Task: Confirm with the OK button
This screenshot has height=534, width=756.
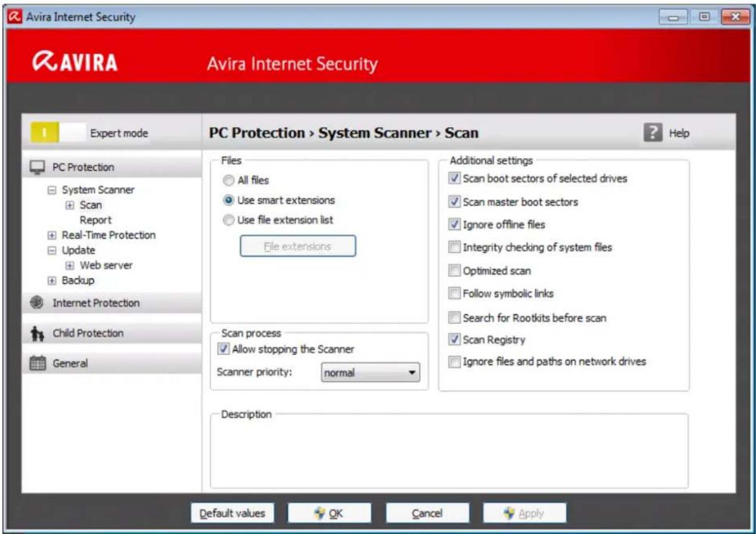Action: 329,513
